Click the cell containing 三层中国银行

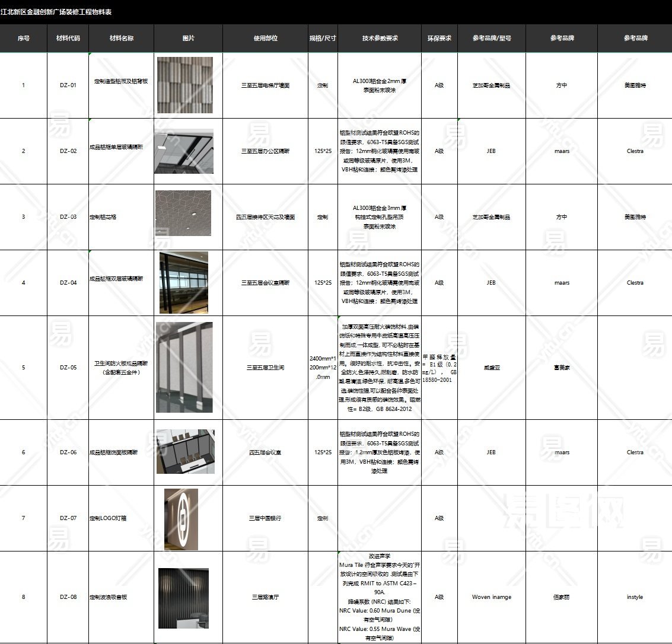(265, 518)
